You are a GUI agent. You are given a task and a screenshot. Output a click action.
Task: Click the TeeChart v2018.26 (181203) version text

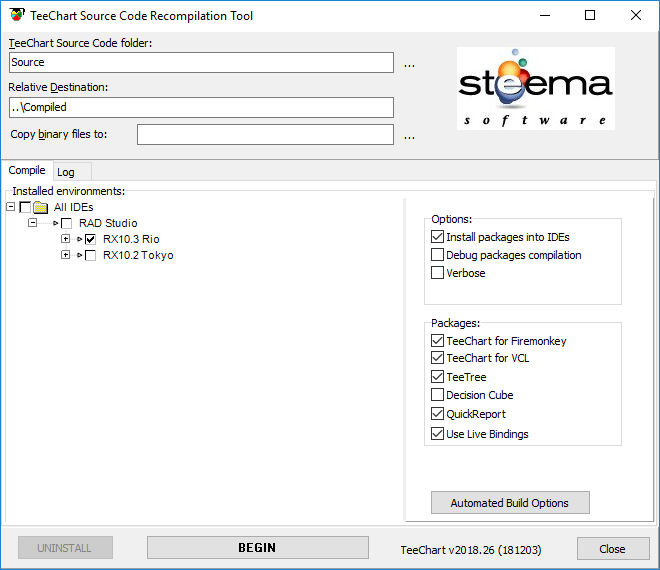click(471, 550)
